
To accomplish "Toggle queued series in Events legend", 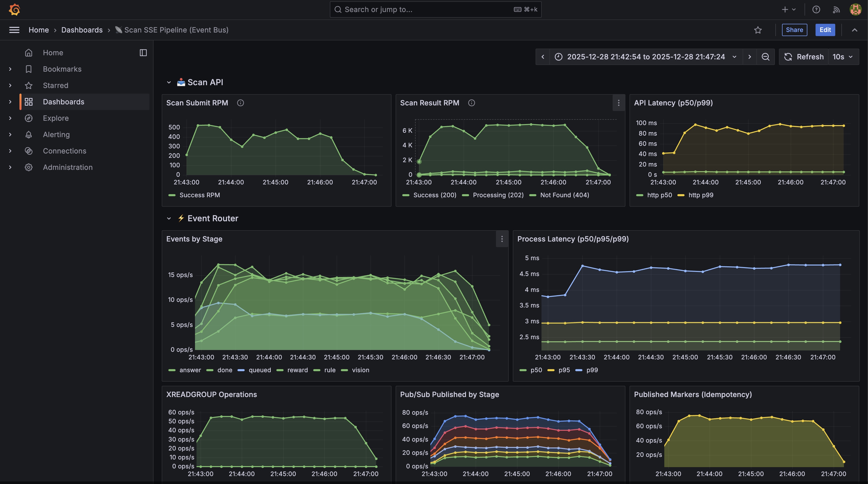I will coord(259,370).
